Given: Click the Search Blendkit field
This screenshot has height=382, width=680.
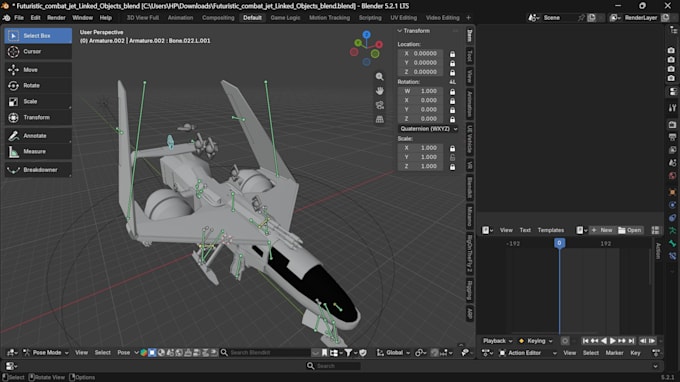Looking at the screenshot, I should click(270, 353).
